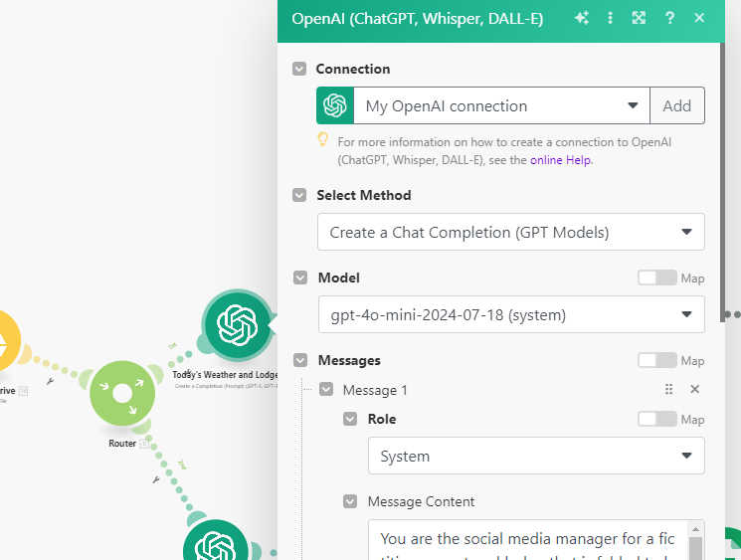The width and height of the screenshot is (741, 560).
Task: Click the Add connection button
Action: (676, 105)
